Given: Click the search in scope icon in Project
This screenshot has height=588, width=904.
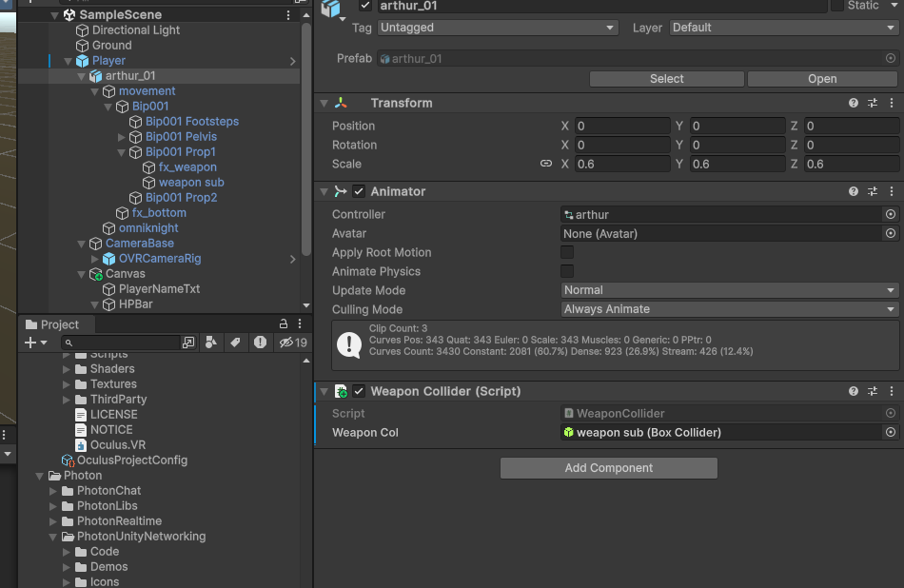Looking at the screenshot, I should [x=188, y=343].
